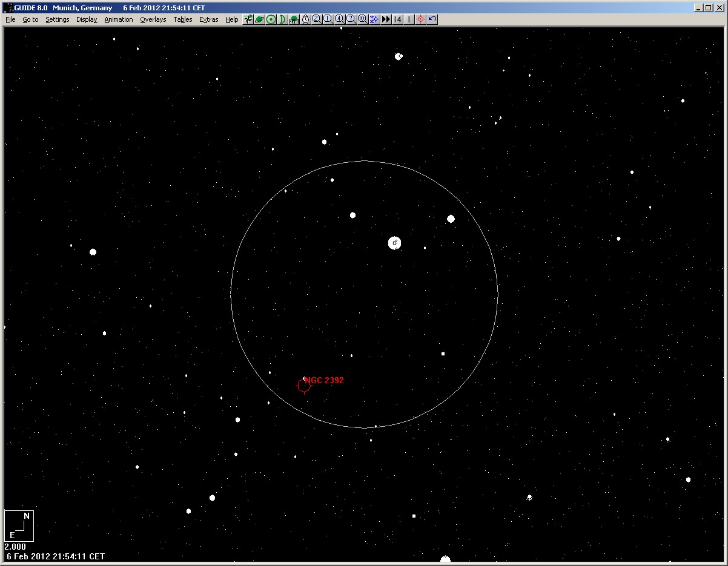This screenshot has width=728, height=566.
Task: Click the N/E compass orientation box
Action: 19,525
